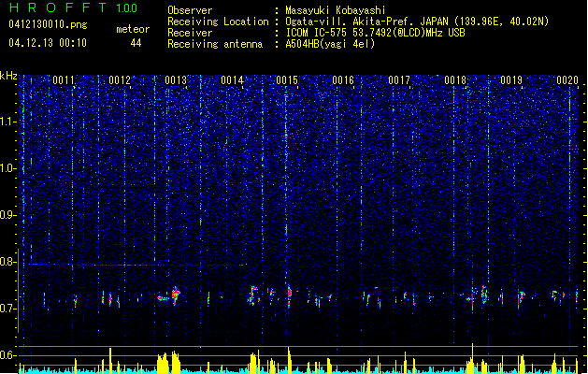Screen dimensions: 588x374
Task: Click the Observer field label
Action: [190, 10]
